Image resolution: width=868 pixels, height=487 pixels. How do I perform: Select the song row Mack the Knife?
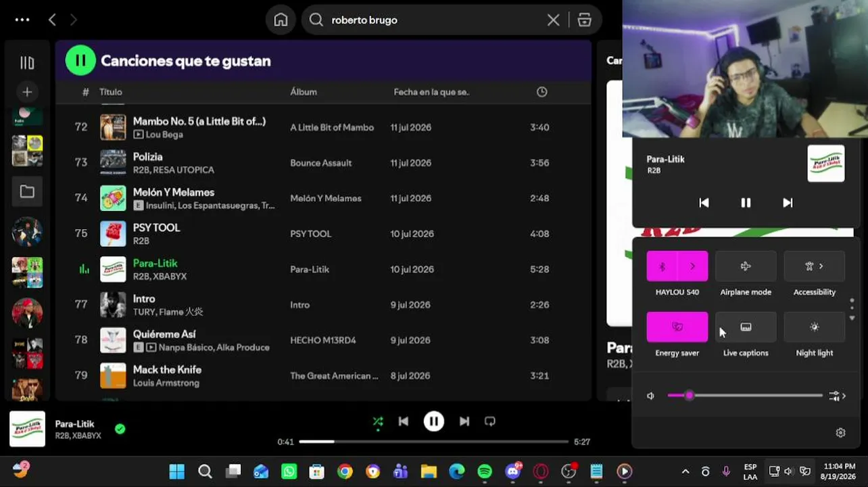pyautogui.click(x=323, y=375)
